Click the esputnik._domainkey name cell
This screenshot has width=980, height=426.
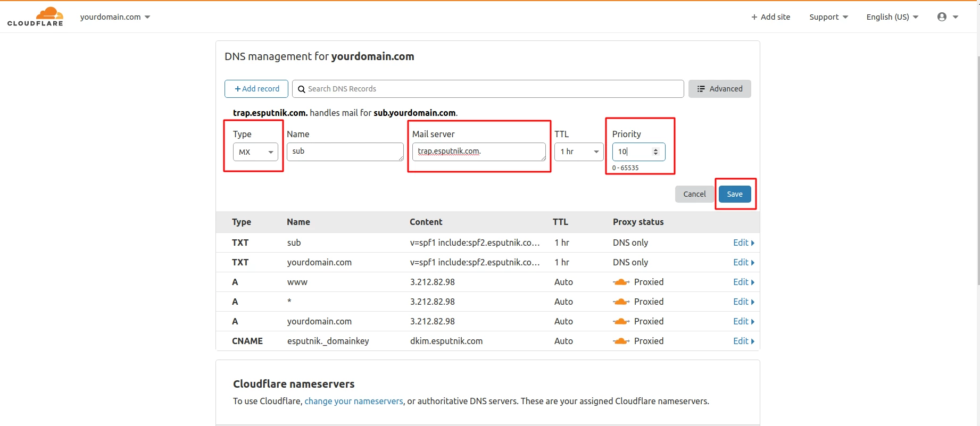(328, 341)
